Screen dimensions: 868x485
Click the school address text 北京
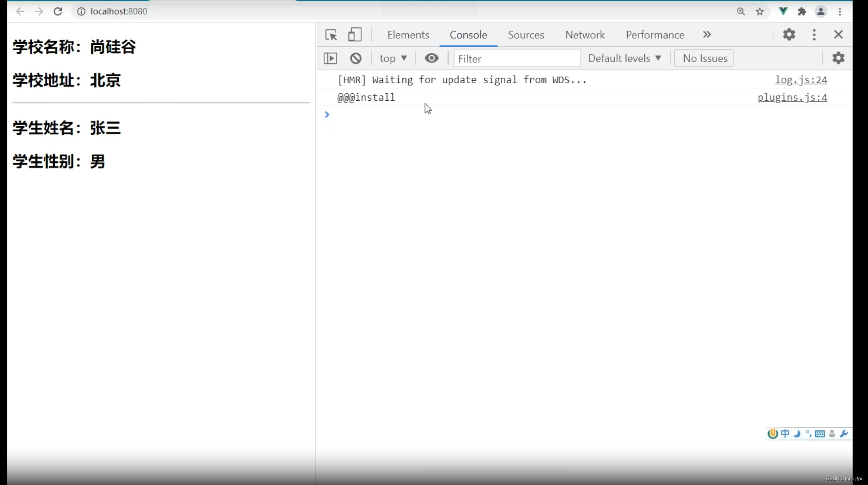(105, 80)
